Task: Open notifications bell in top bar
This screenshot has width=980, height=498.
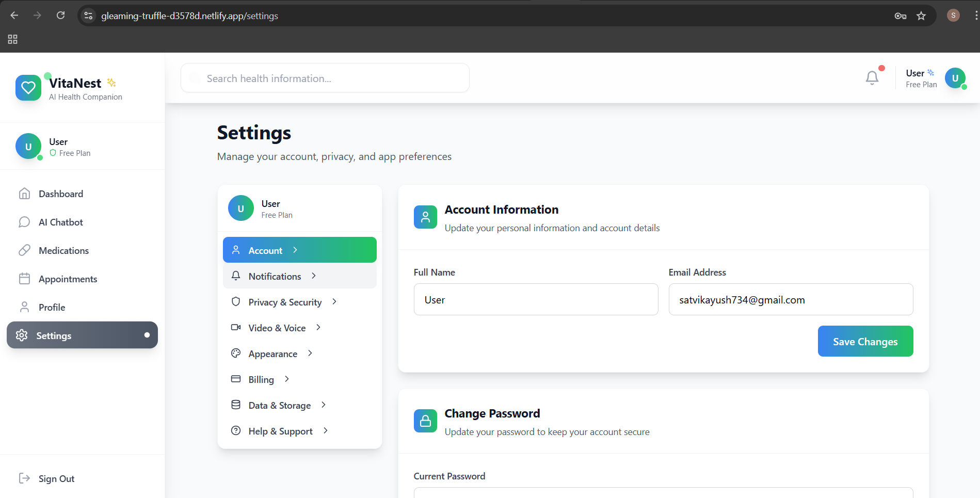Action: (872, 78)
